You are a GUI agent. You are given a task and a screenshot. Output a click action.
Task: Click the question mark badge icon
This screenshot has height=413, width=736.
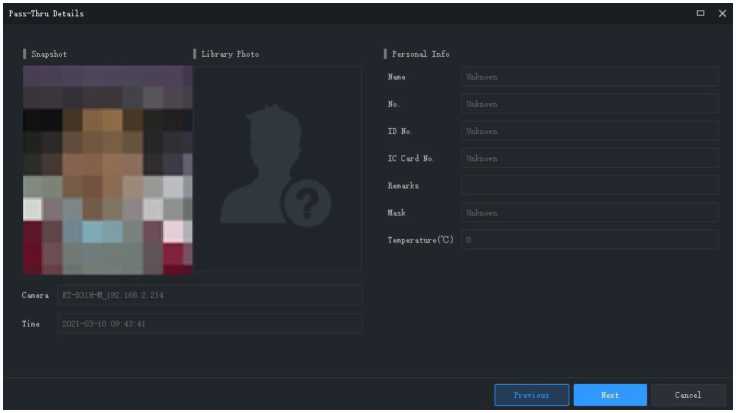(306, 204)
